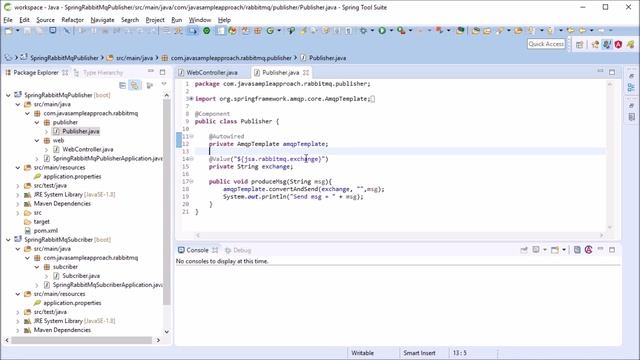Click Collapse All in Package Explorer

122,85
